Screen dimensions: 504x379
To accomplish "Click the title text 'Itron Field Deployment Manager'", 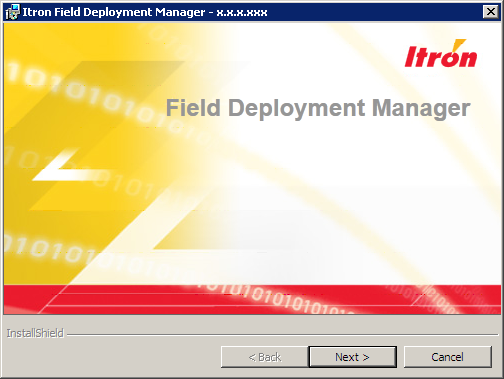I will point(114,12).
